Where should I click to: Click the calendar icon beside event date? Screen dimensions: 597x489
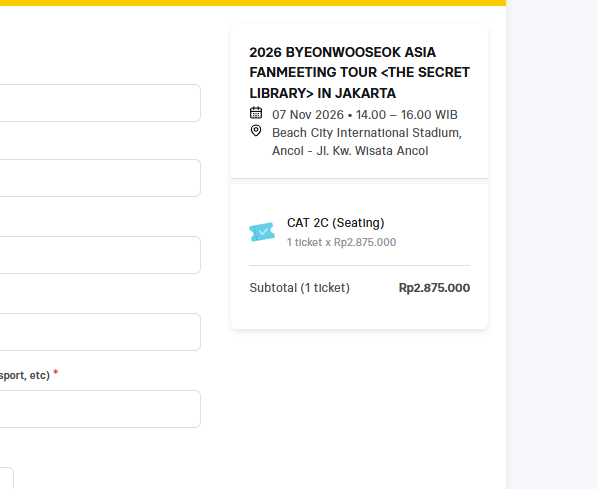(256, 113)
